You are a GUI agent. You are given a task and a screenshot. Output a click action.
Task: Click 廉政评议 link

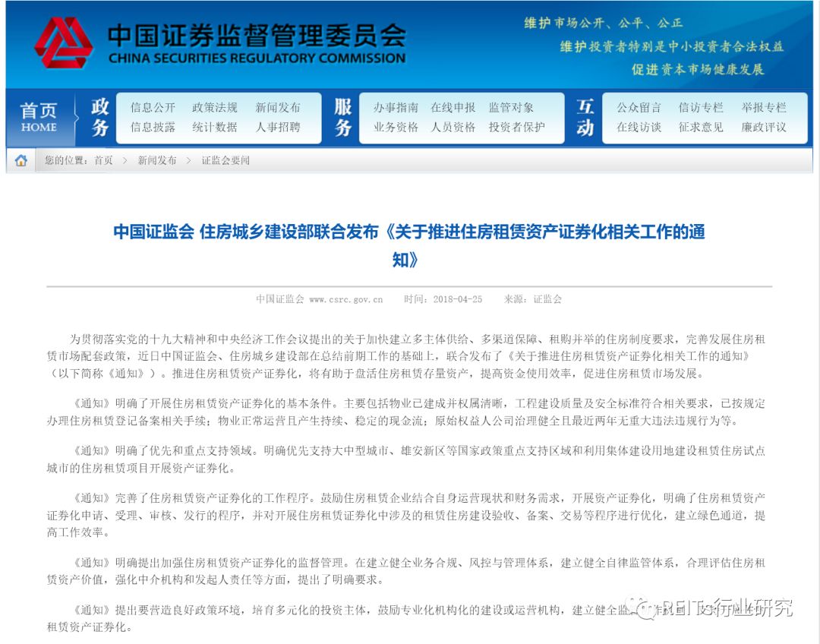tap(764, 127)
